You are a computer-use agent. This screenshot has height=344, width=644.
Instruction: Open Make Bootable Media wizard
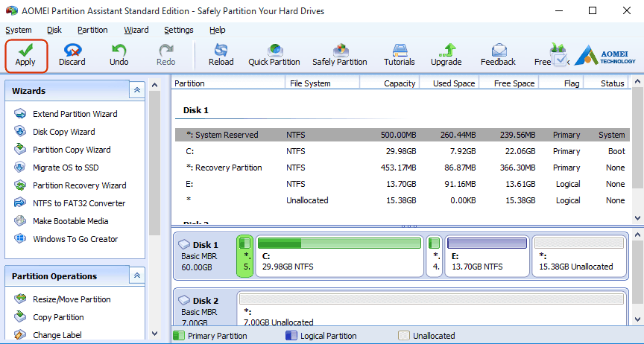tap(61, 221)
